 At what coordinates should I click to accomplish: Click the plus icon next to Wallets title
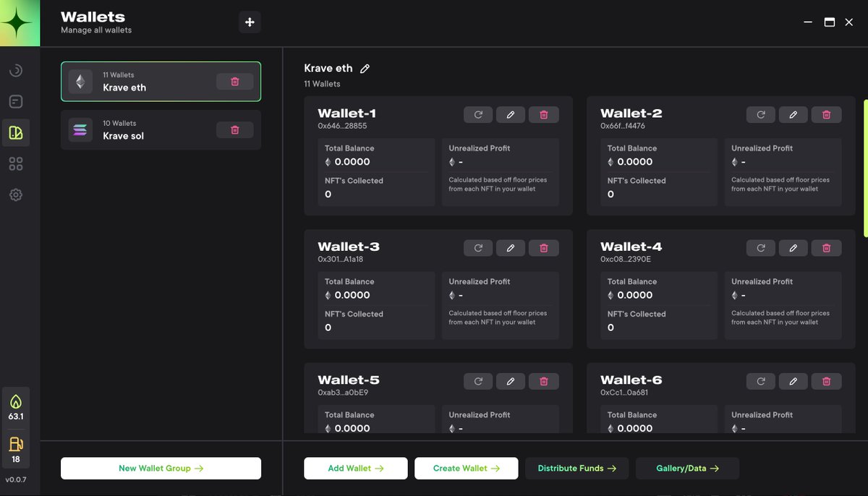coord(250,22)
